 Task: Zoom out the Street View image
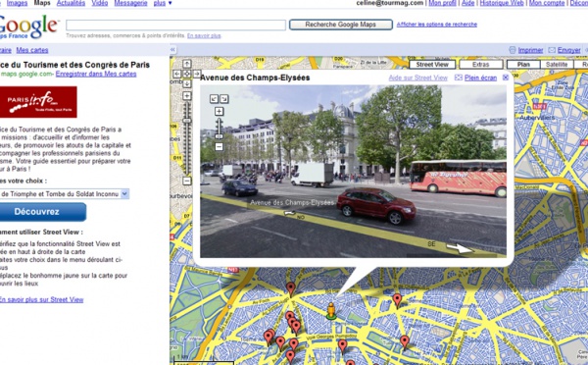tap(219, 147)
